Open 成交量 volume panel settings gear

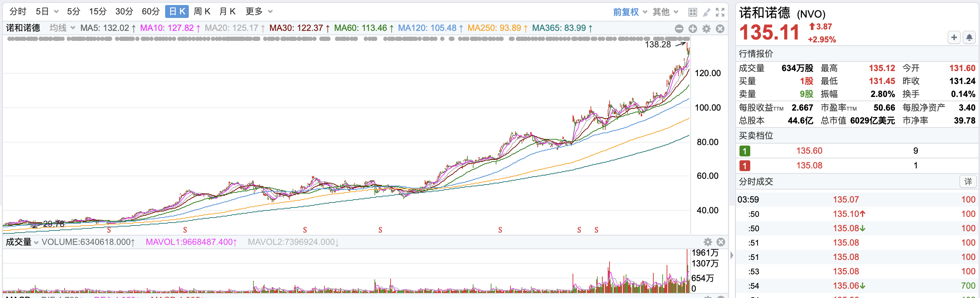(708, 242)
